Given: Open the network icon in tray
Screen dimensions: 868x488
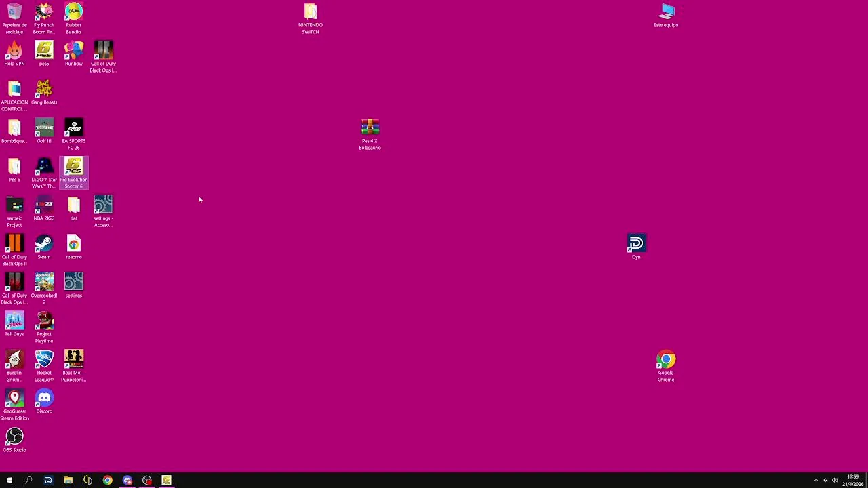Looking at the screenshot, I should tap(825, 480).
